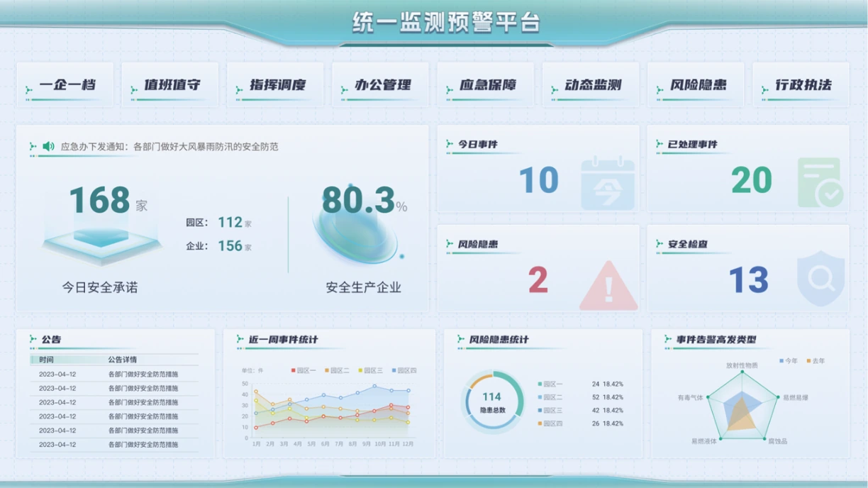
Task: Click the 易燃易爆 radar axis label
Action: (795, 398)
